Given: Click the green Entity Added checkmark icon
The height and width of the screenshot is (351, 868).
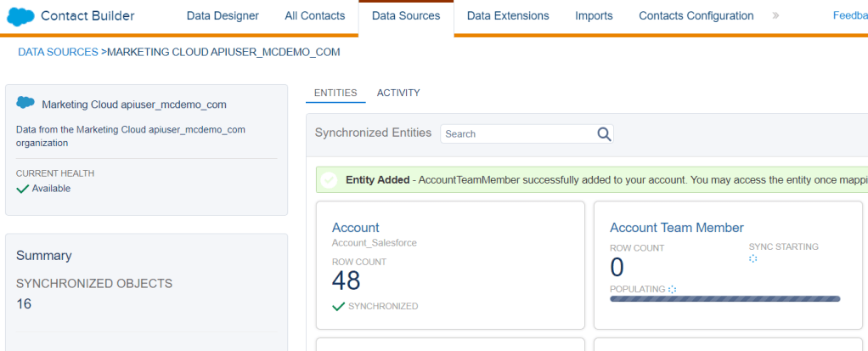Looking at the screenshot, I should [329, 180].
